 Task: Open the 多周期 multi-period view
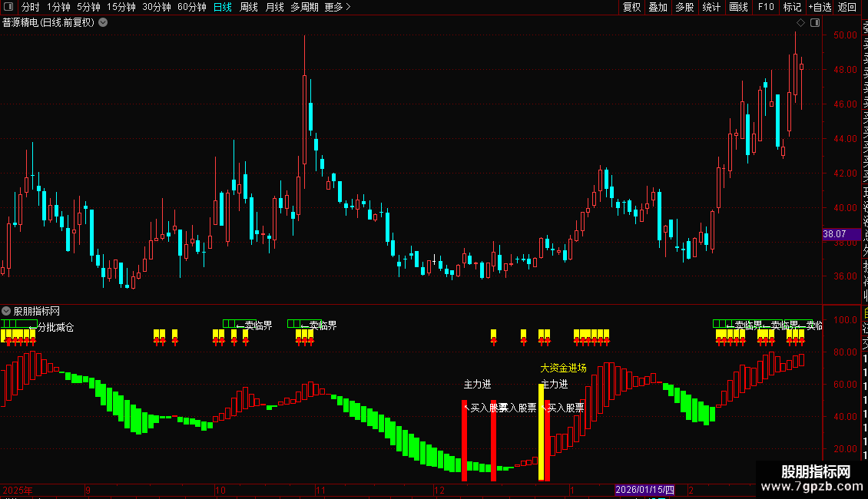click(304, 7)
